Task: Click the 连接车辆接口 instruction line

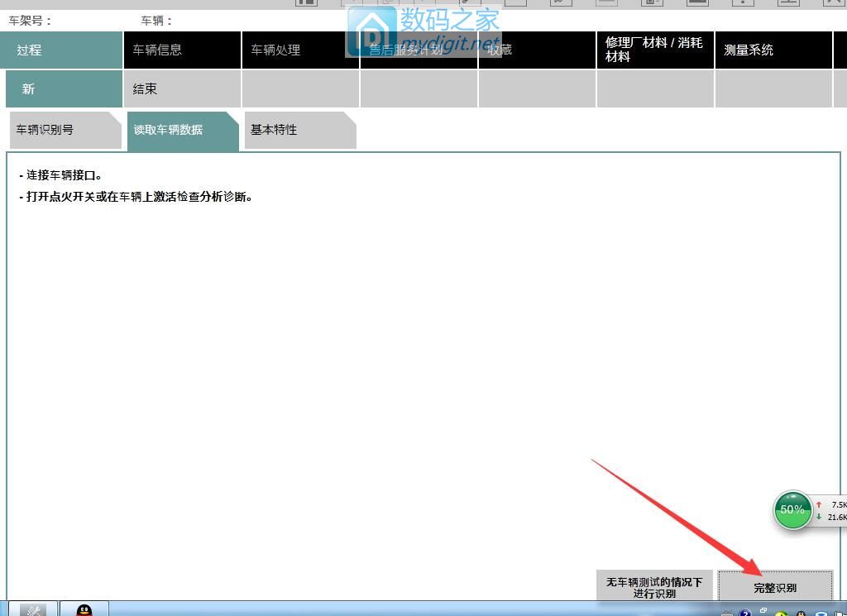Action: click(60, 175)
